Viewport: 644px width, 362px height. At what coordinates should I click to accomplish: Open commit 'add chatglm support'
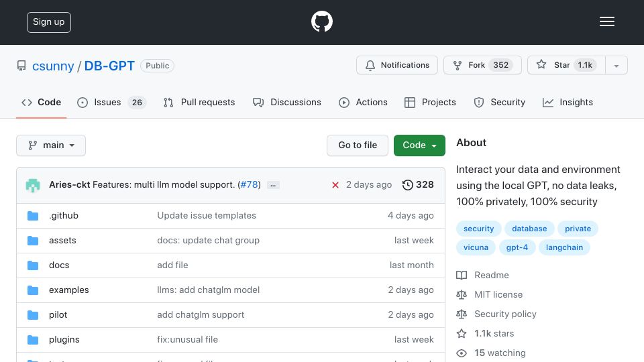tap(201, 315)
